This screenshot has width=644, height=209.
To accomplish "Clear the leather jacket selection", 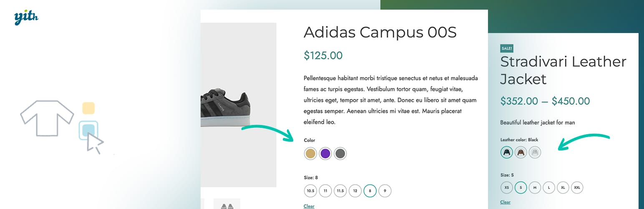I will pos(505,202).
